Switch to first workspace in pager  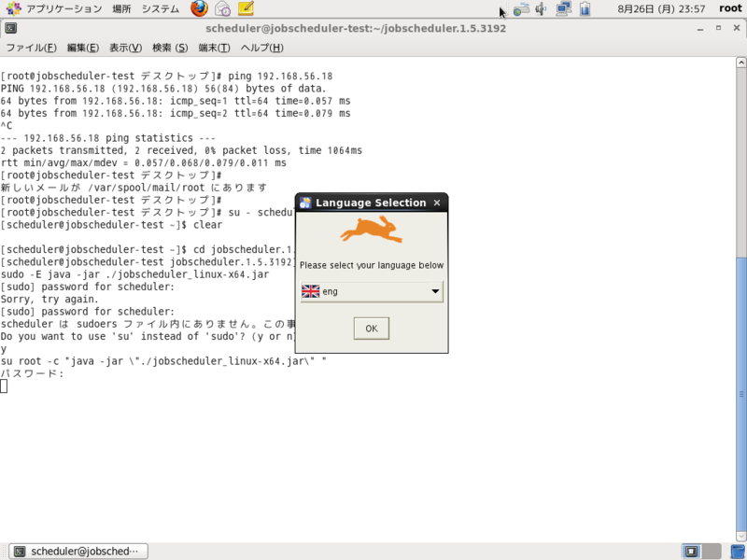click(691, 552)
